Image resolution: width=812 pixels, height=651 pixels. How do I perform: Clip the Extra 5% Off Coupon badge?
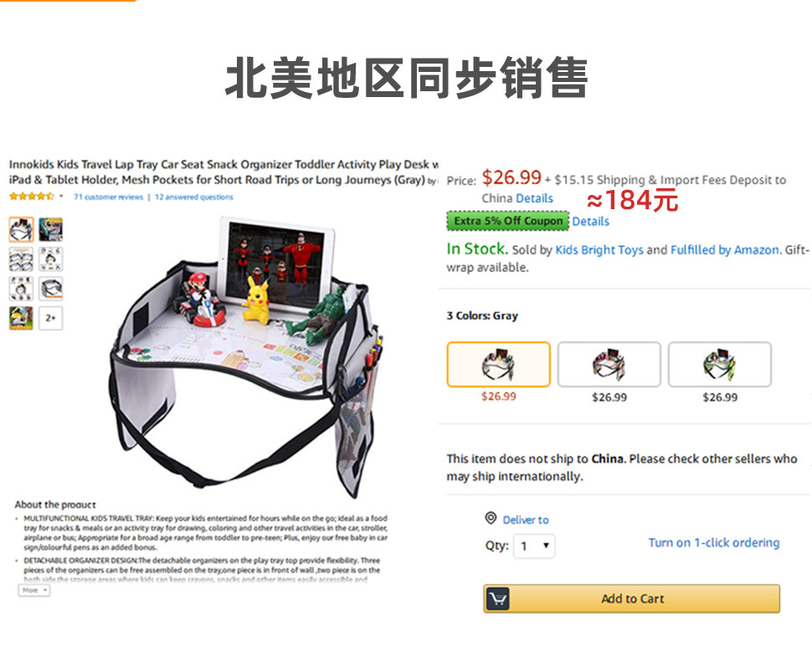508,221
